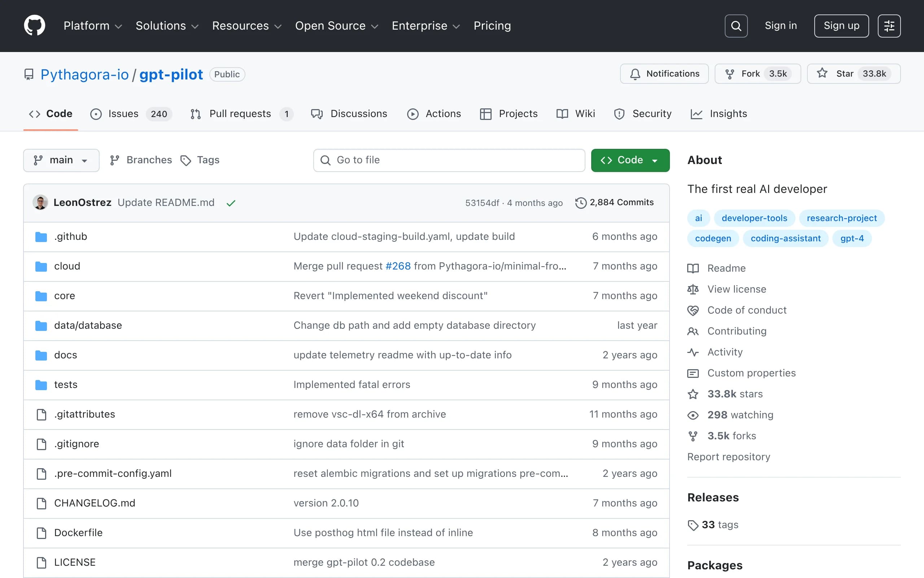This screenshot has width=924, height=578.
Task: Expand the Open Source menu
Action: point(337,26)
